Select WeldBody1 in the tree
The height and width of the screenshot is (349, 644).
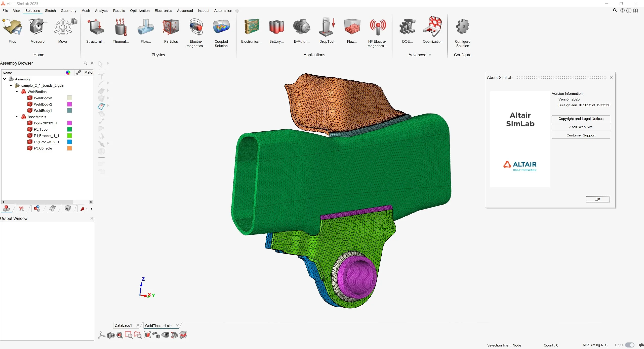pos(43,111)
